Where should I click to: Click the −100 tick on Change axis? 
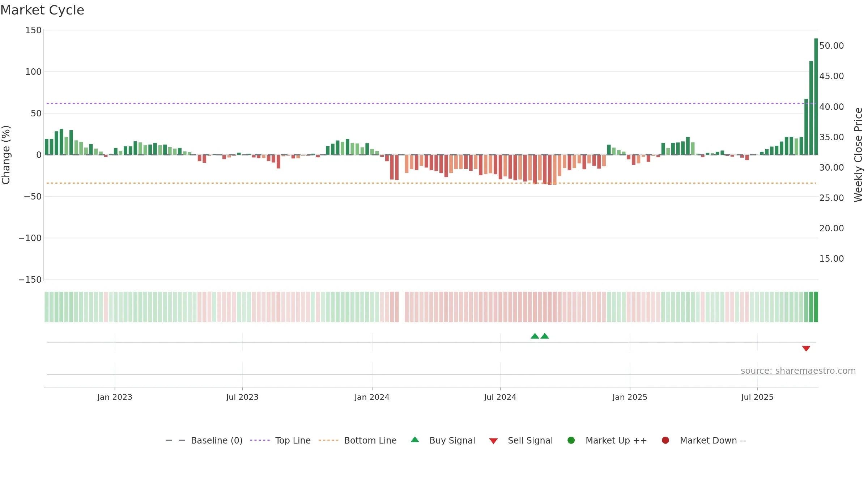tap(30, 238)
